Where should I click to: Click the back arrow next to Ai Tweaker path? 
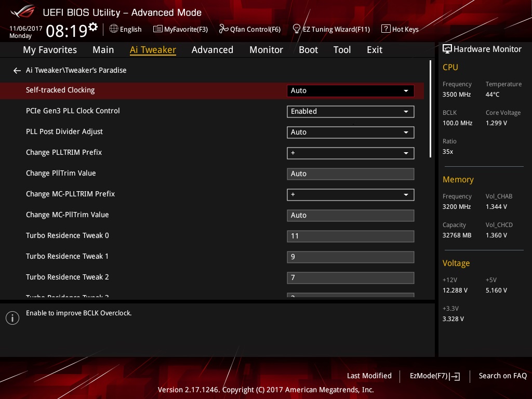pyautogui.click(x=17, y=71)
